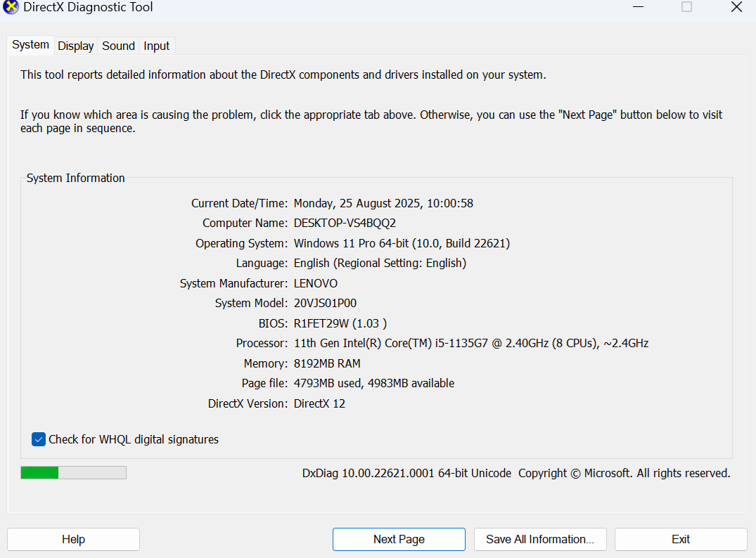Click the DirectX icon in title bar
This screenshot has height=558, width=756.
(11, 8)
